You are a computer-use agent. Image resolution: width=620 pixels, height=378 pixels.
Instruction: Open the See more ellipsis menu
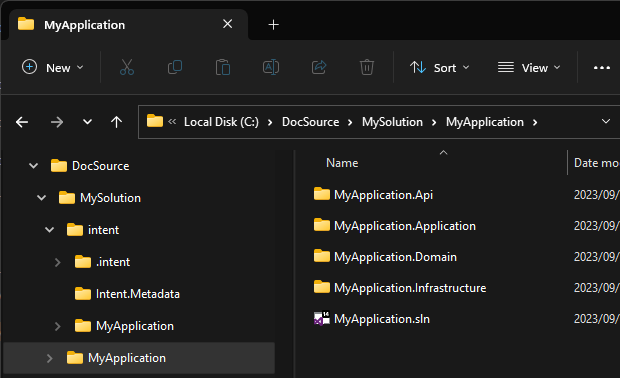(x=601, y=68)
